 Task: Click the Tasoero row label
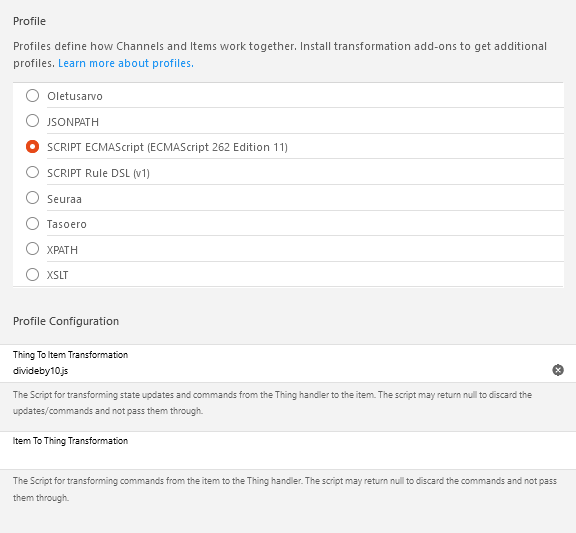coord(66,224)
